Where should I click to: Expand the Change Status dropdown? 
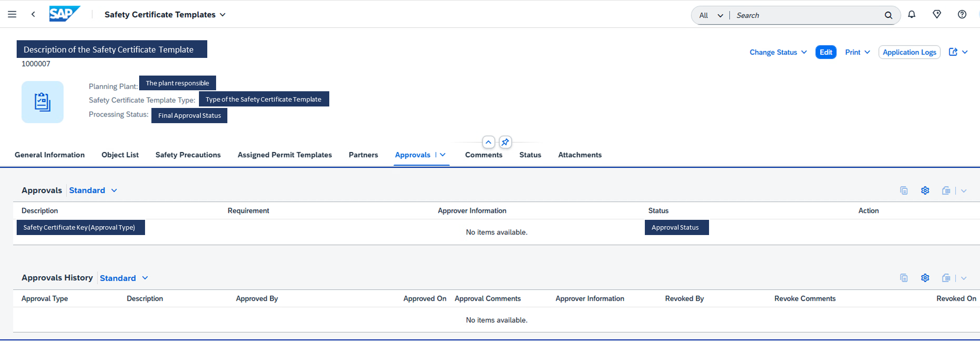tap(778, 53)
